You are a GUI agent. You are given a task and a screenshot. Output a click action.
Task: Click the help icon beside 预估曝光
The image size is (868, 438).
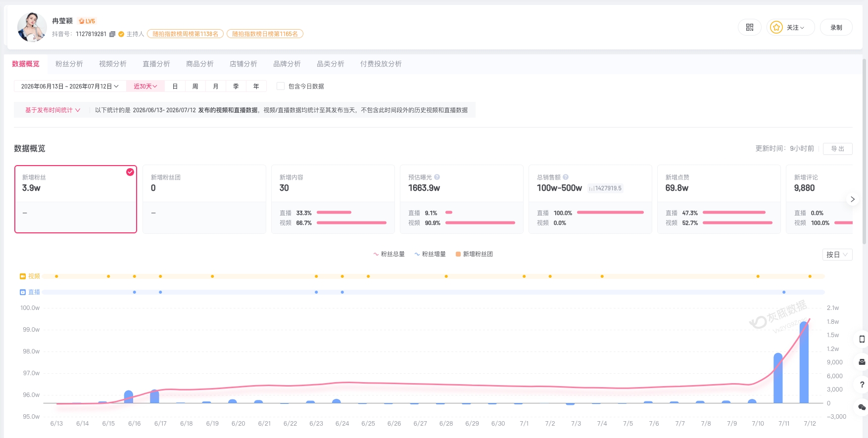[437, 177]
